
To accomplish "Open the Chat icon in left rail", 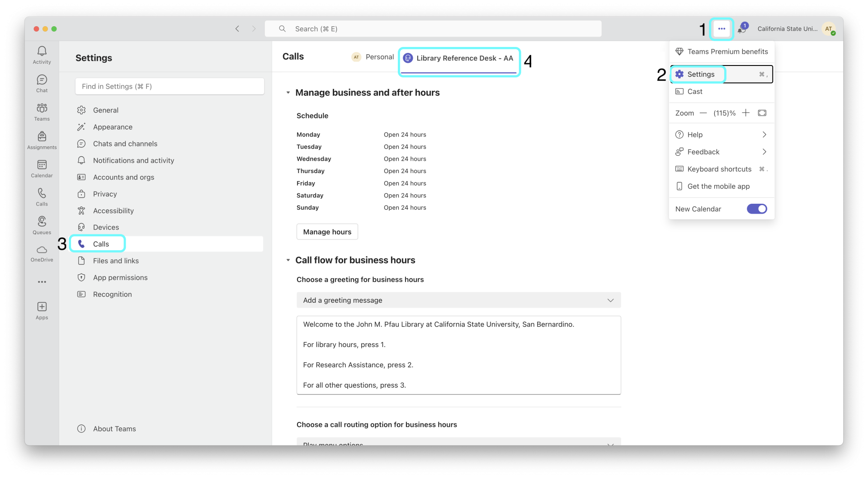I will (42, 83).
